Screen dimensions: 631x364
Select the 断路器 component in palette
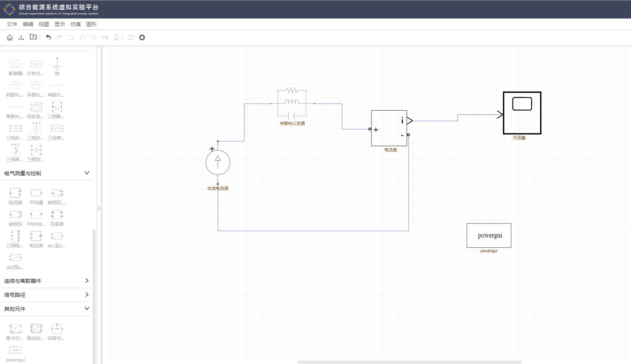[15, 67]
